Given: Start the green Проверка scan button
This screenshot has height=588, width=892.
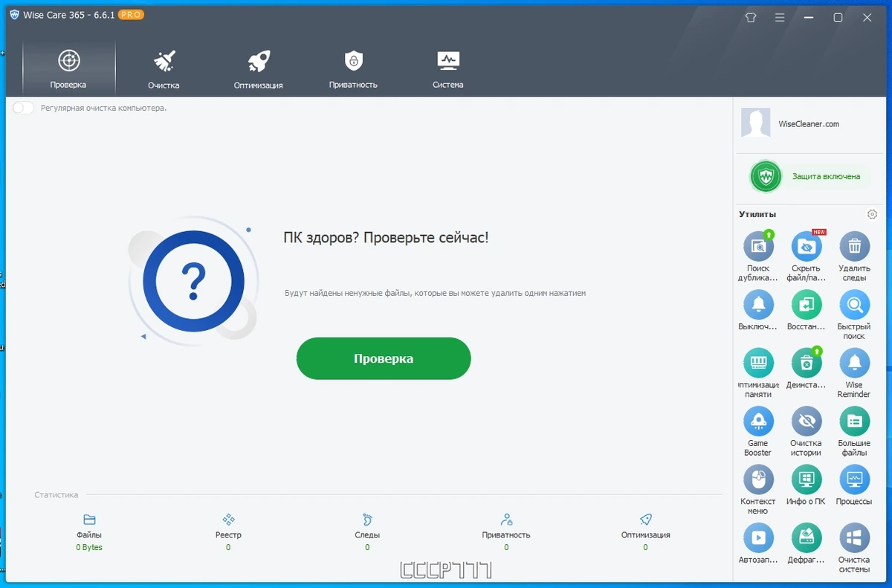Looking at the screenshot, I should click(384, 358).
